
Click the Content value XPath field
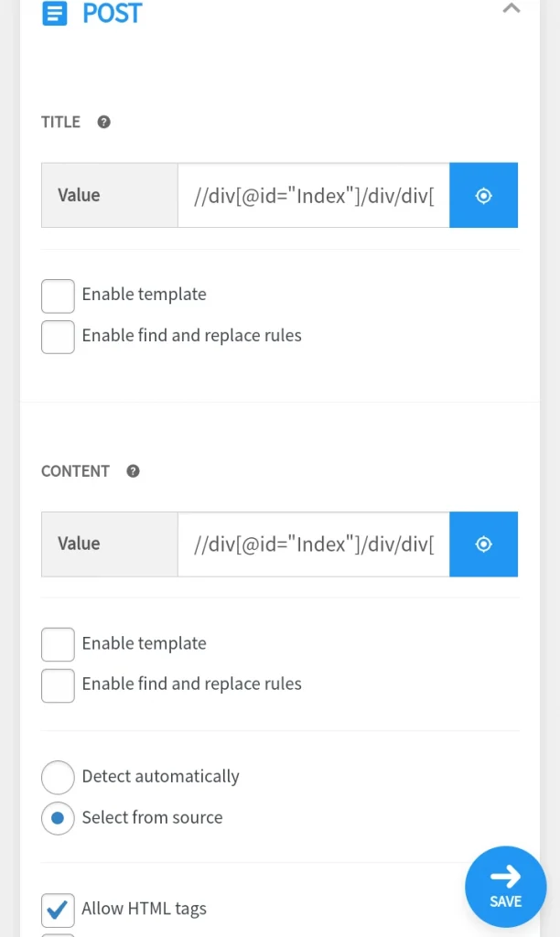click(314, 544)
